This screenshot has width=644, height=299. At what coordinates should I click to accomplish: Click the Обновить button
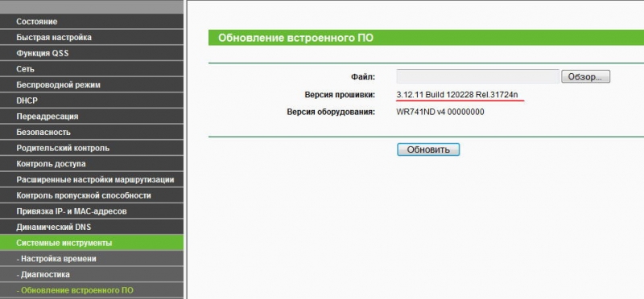pos(428,149)
